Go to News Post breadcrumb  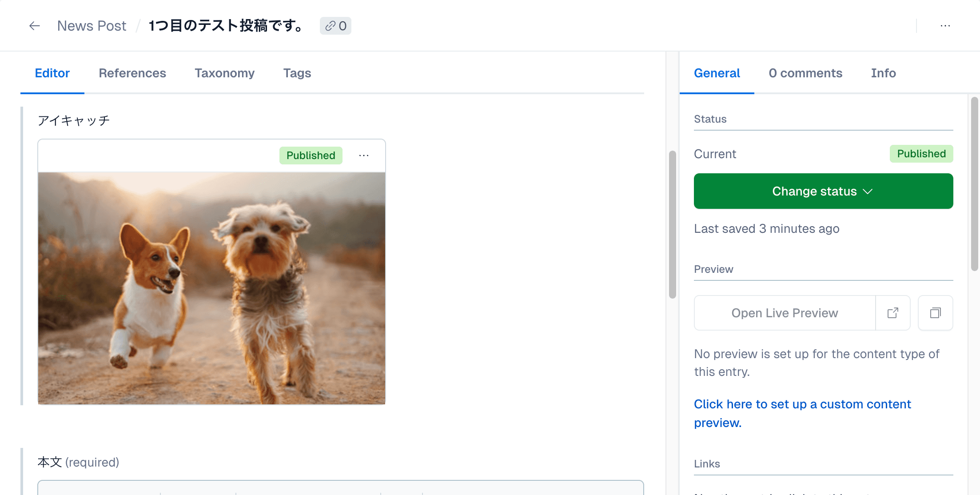click(x=92, y=26)
